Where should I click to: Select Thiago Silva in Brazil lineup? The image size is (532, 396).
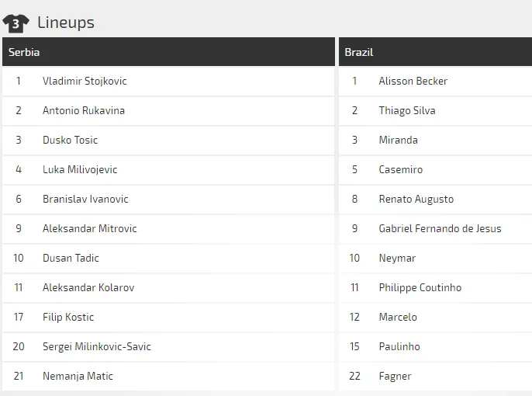coord(406,110)
